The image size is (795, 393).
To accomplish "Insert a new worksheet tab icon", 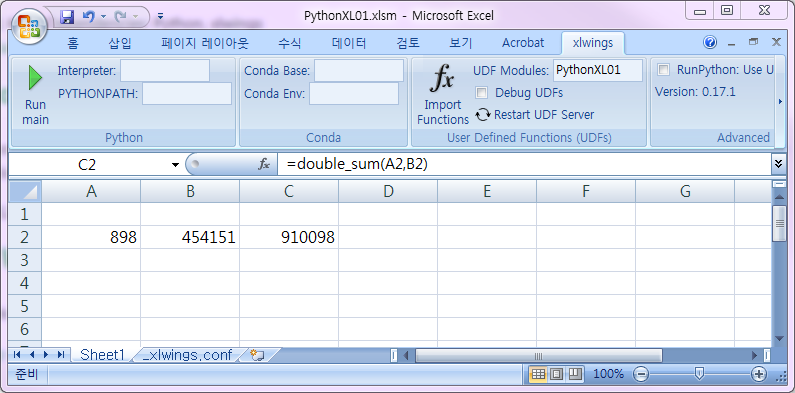I will (258, 355).
